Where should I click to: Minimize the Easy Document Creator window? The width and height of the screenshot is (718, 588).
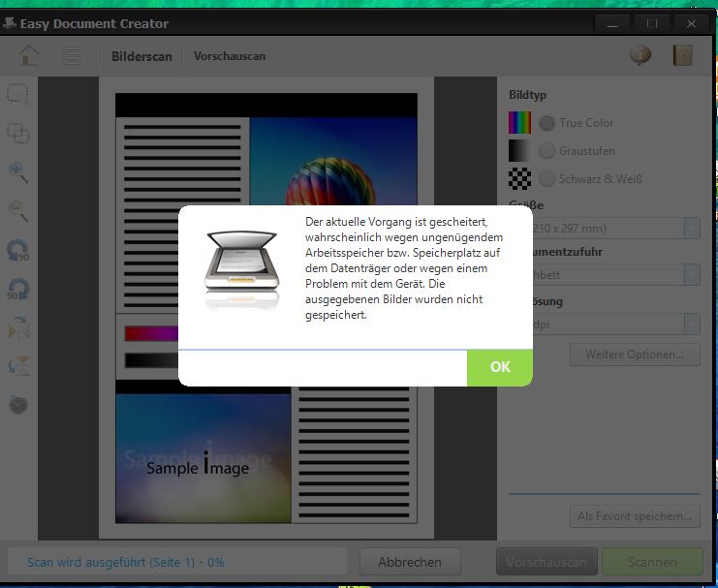pos(612,23)
